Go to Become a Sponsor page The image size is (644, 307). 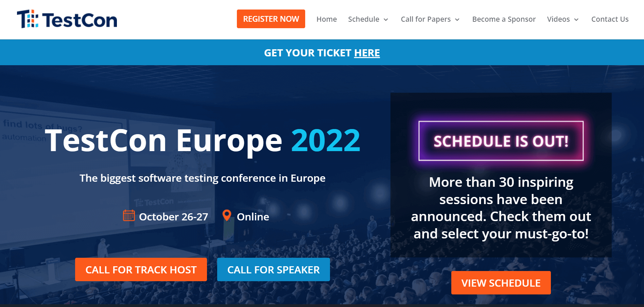click(x=504, y=19)
